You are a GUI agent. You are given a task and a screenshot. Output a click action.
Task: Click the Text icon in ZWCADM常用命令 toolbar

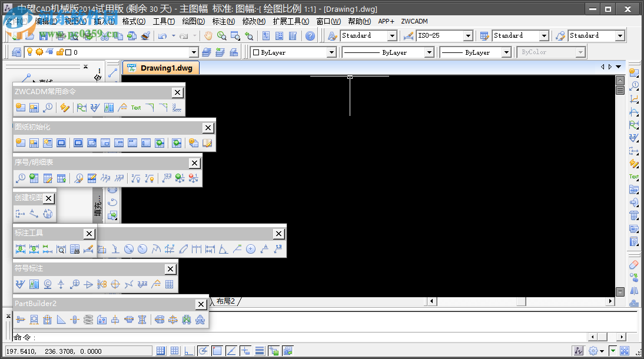[136, 108]
